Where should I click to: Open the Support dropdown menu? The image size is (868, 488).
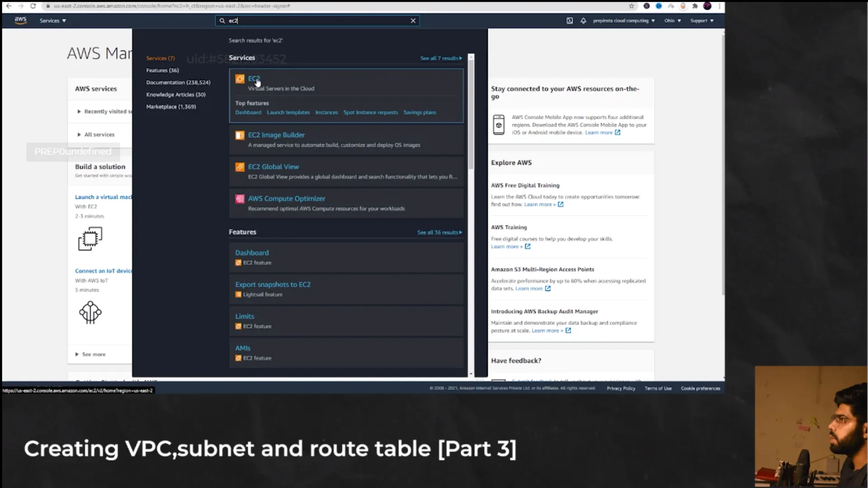pyautogui.click(x=702, y=21)
